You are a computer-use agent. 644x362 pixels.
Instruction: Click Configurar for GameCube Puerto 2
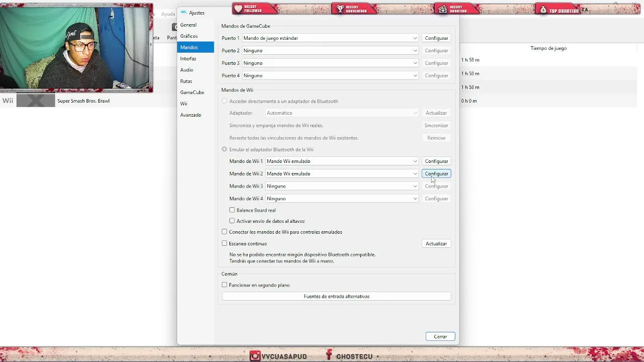[436, 51]
